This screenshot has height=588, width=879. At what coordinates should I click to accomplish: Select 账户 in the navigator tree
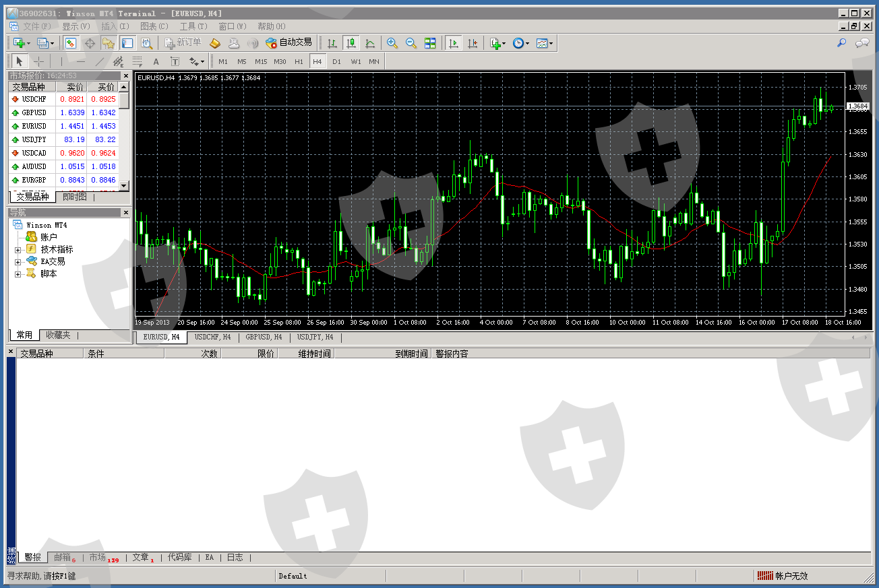[x=49, y=237]
